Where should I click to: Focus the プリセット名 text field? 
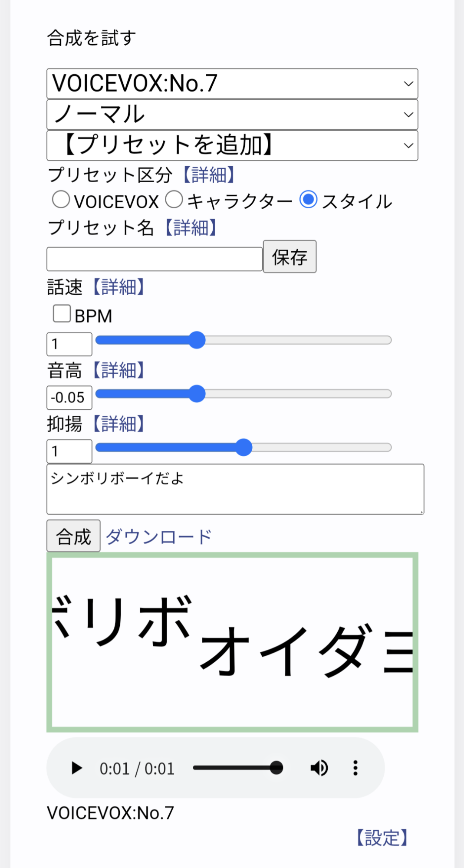click(x=154, y=259)
